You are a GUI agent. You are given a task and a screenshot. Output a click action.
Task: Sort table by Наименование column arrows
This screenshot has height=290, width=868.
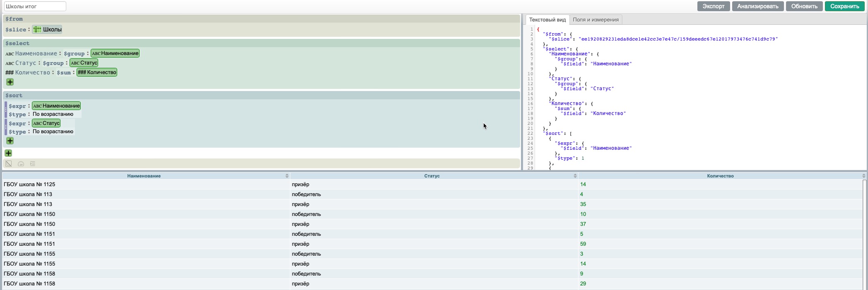click(287, 176)
